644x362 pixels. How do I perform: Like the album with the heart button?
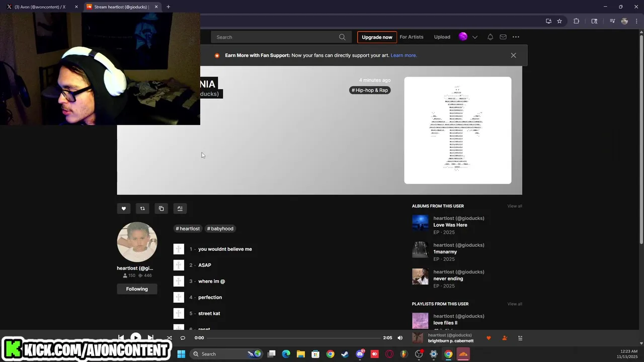[124, 209]
